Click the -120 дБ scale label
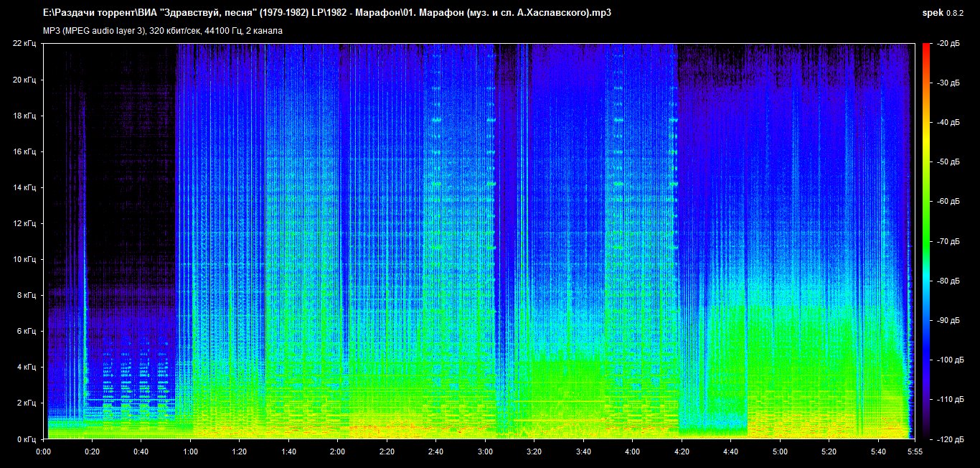Screen dimensions: 980x468 coord(950,439)
